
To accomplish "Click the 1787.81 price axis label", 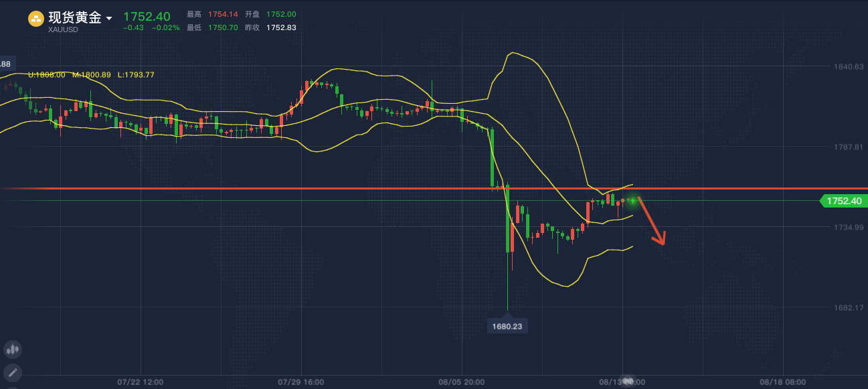I will (849, 147).
